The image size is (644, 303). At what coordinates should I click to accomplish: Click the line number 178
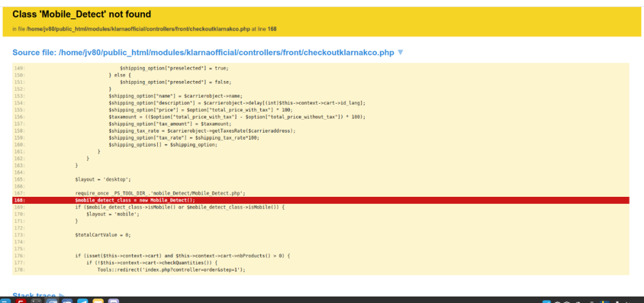(19, 270)
